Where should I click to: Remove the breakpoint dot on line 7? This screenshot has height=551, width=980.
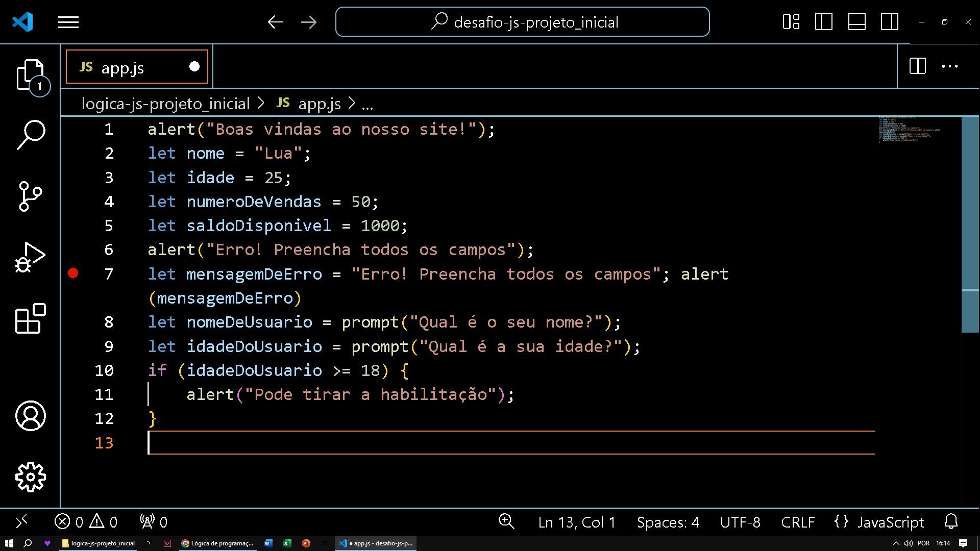(x=73, y=273)
